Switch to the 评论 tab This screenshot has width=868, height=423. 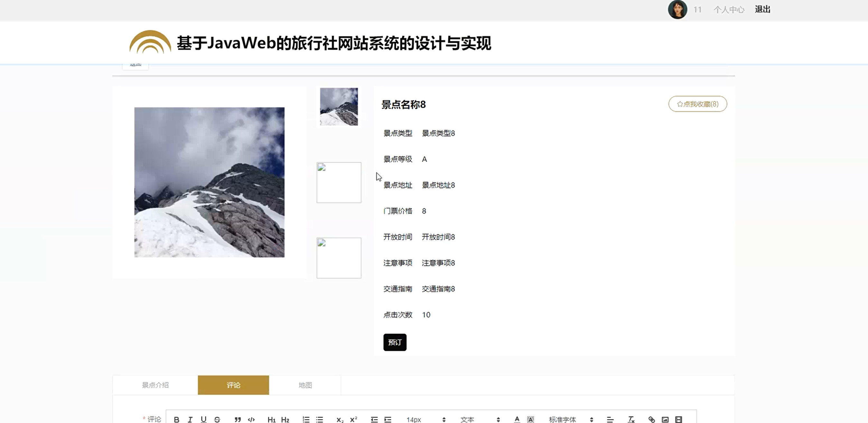[x=233, y=385]
